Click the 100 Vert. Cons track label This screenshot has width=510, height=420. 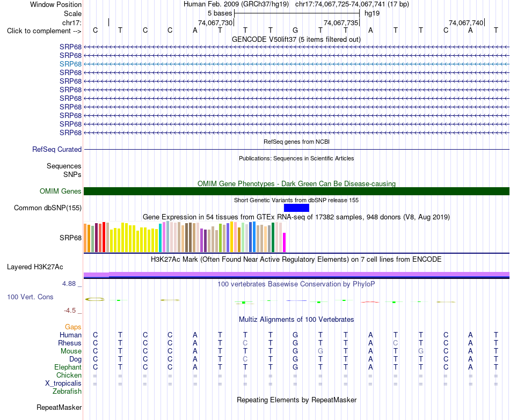click(30, 297)
